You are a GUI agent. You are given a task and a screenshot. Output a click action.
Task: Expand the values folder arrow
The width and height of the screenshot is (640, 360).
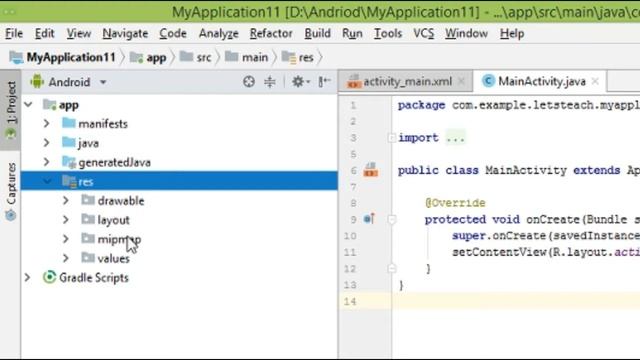point(66,258)
